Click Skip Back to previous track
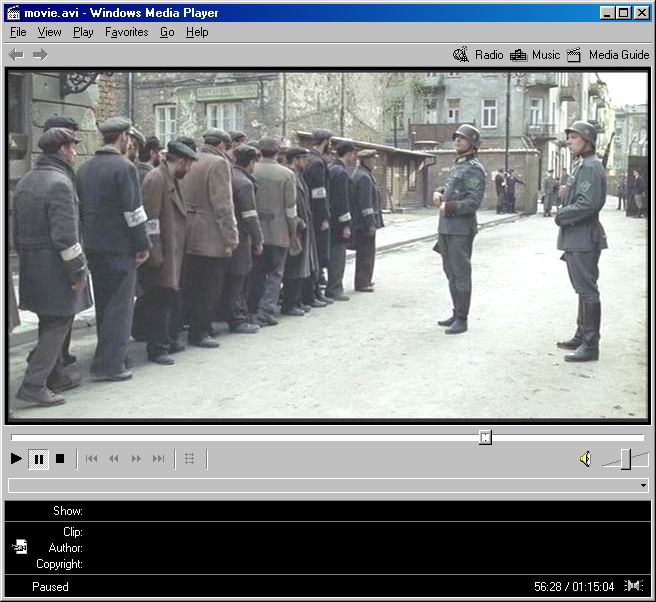This screenshot has width=656, height=602. click(x=91, y=459)
